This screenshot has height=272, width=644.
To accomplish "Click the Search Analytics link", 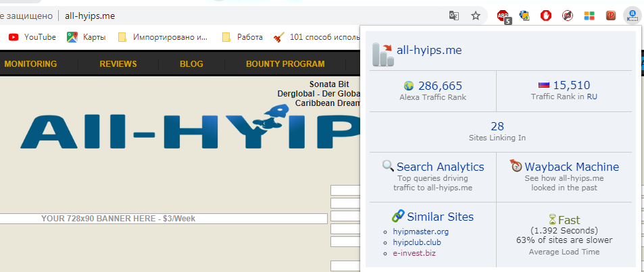I will [x=440, y=167].
